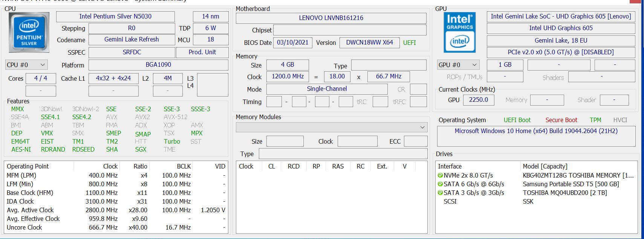Click the Intel Graphics GPU logo

click(x=460, y=32)
